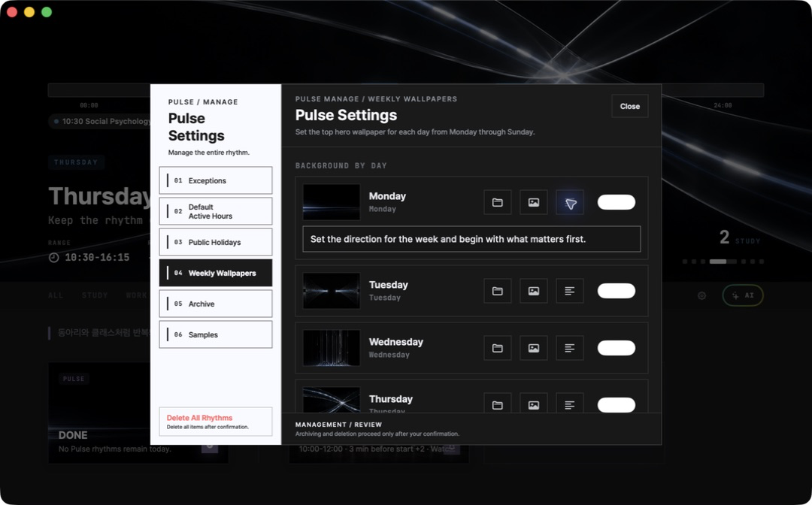Open the folder picker for Monday wallpaper
812x505 pixels.
click(x=497, y=202)
